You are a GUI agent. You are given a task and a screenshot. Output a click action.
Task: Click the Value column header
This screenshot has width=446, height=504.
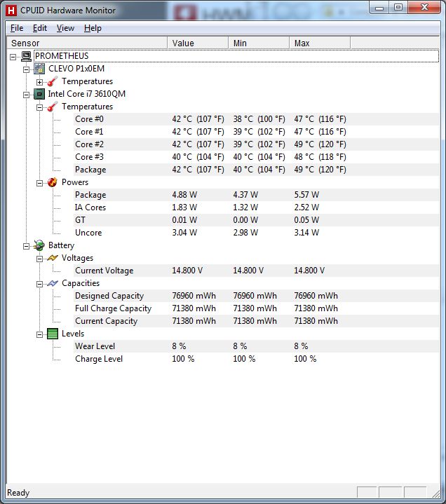tap(198, 43)
